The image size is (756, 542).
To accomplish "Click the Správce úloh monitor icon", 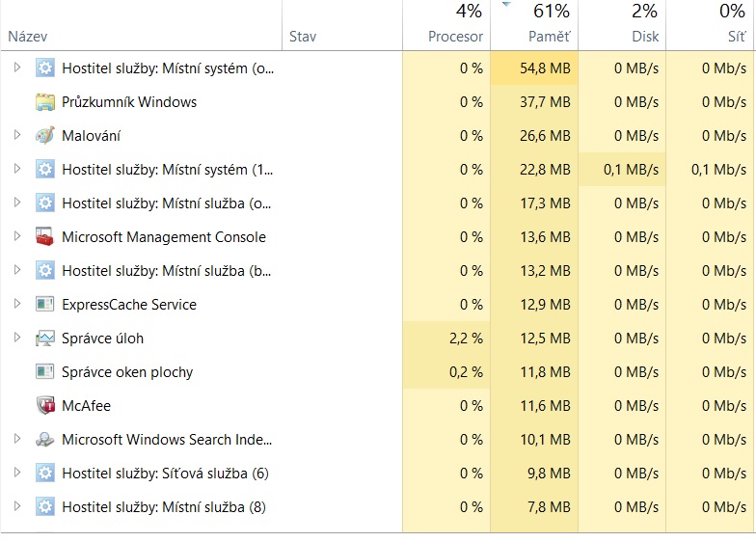I will (45, 339).
